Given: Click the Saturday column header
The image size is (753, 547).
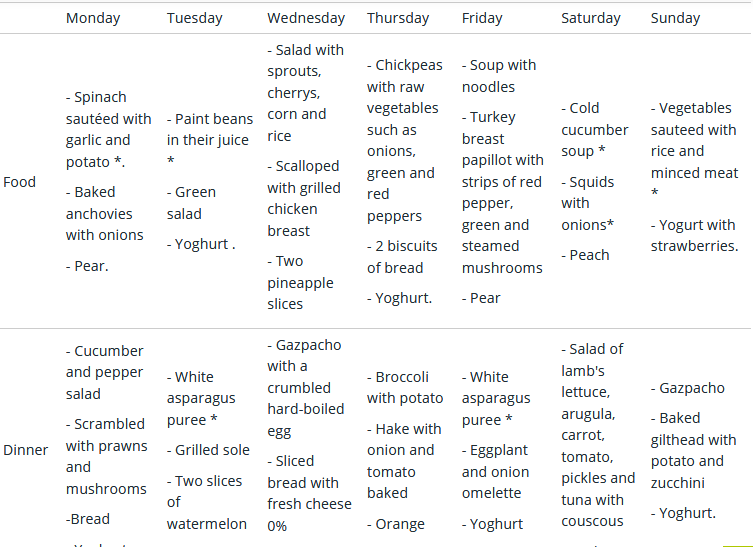Looking at the screenshot, I should pyautogui.click(x=591, y=18).
